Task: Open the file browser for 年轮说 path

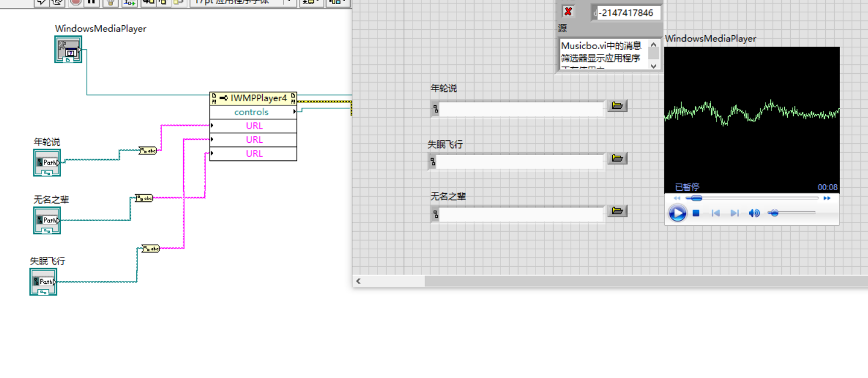Action: (x=617, y=106)
